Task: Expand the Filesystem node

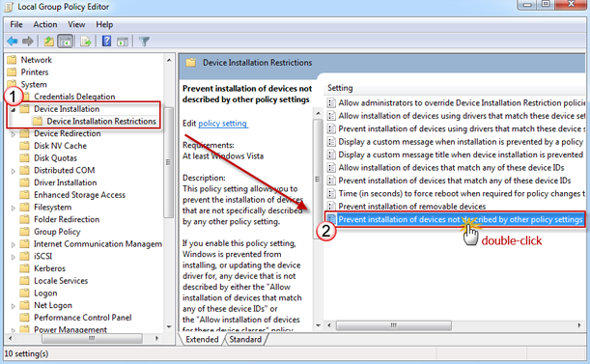Action: click(x=14, y=208)
